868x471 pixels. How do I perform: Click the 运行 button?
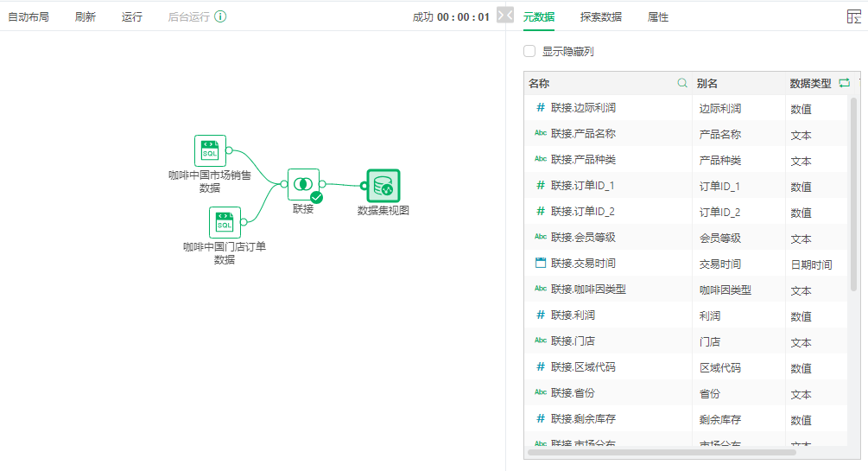pos(132,17)
